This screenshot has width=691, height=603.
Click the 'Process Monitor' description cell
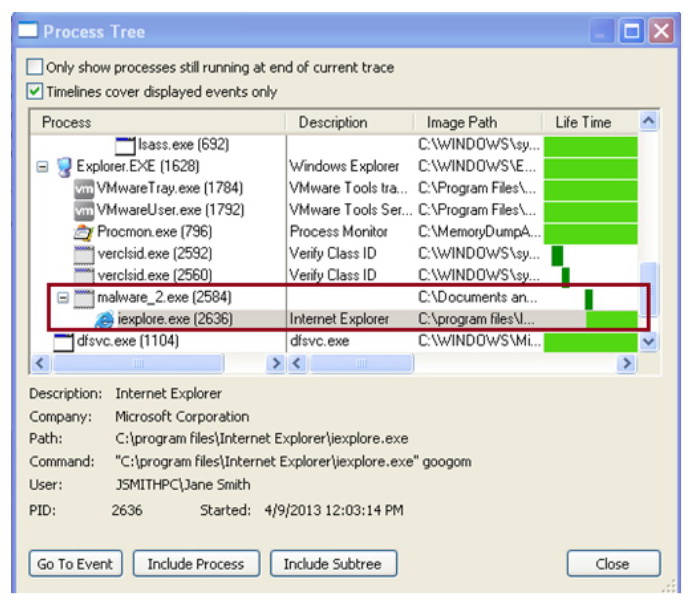click(338, 232)
